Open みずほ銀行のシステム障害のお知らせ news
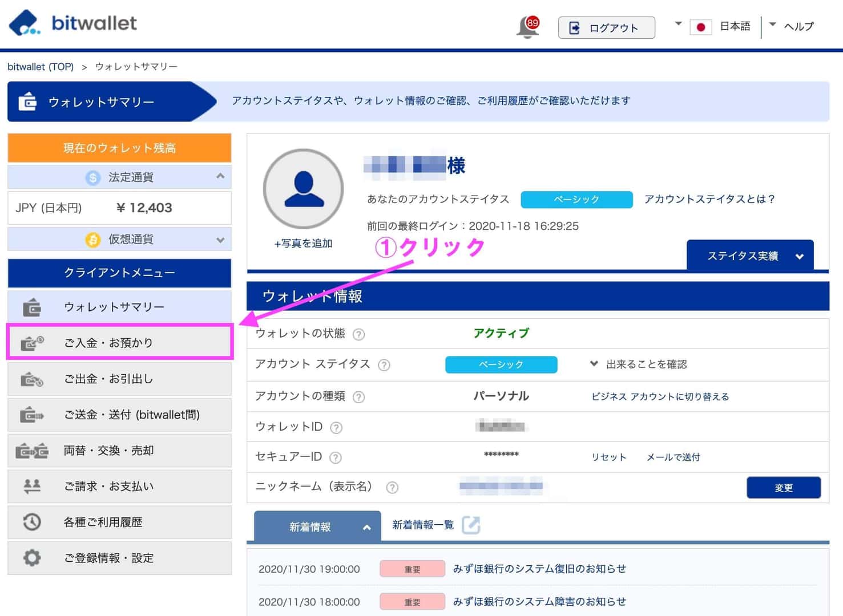This screenshot has width=843, height=616. point(539,601)
